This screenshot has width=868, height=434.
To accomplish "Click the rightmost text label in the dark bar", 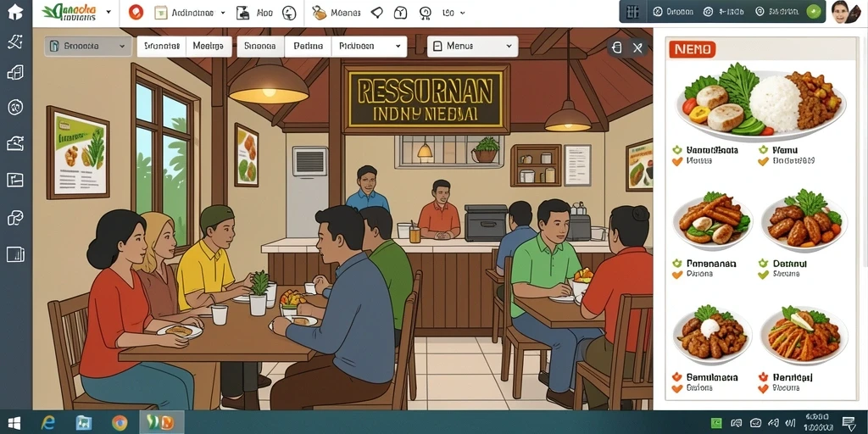I will coord(784,12).
